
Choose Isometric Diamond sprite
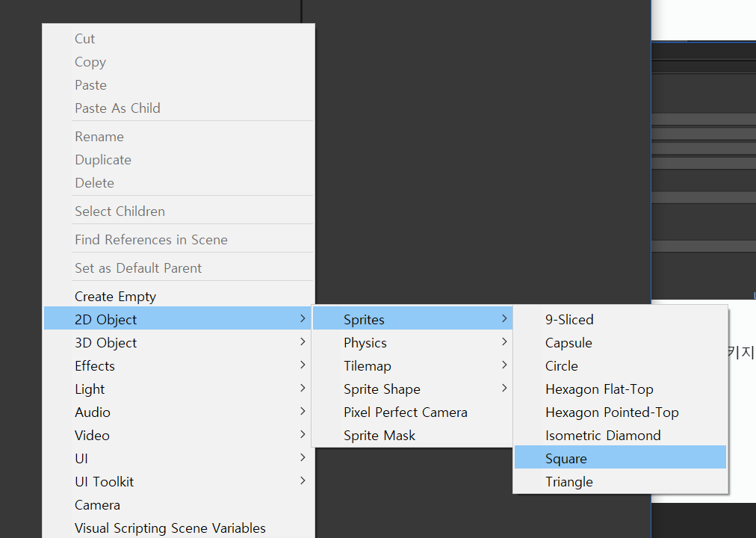pos(603,435)
